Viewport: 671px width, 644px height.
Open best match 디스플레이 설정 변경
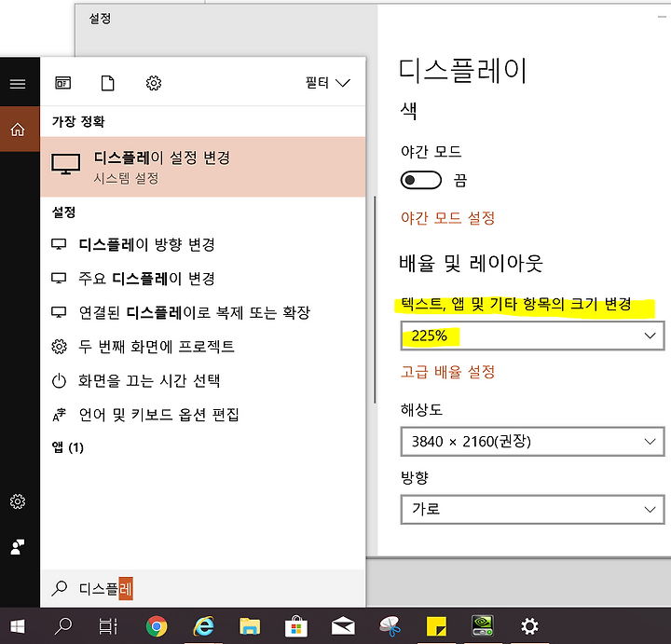pos(203,167)
